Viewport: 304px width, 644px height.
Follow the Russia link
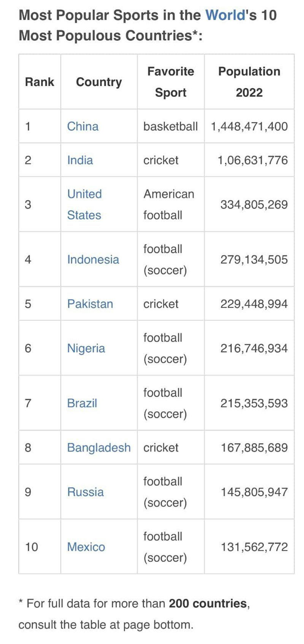[x=85, y=492]
